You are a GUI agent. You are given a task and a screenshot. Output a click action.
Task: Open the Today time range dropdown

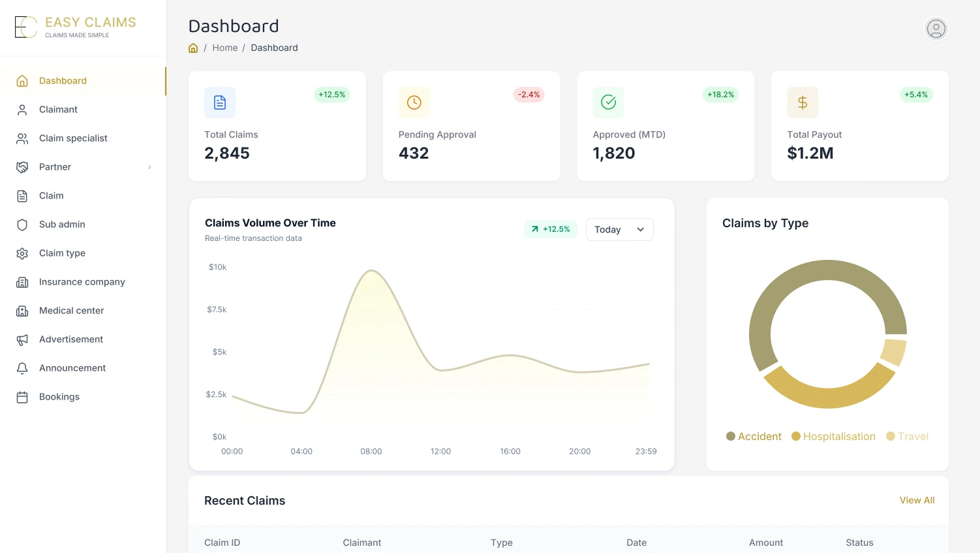coord(619,229)
